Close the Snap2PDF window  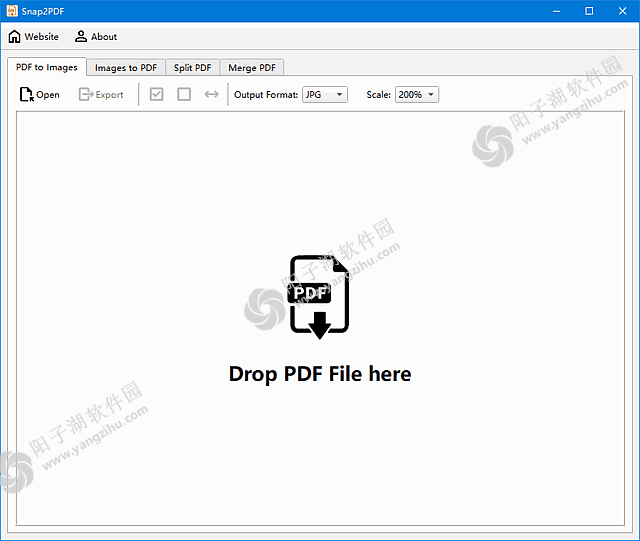point(622,11)
